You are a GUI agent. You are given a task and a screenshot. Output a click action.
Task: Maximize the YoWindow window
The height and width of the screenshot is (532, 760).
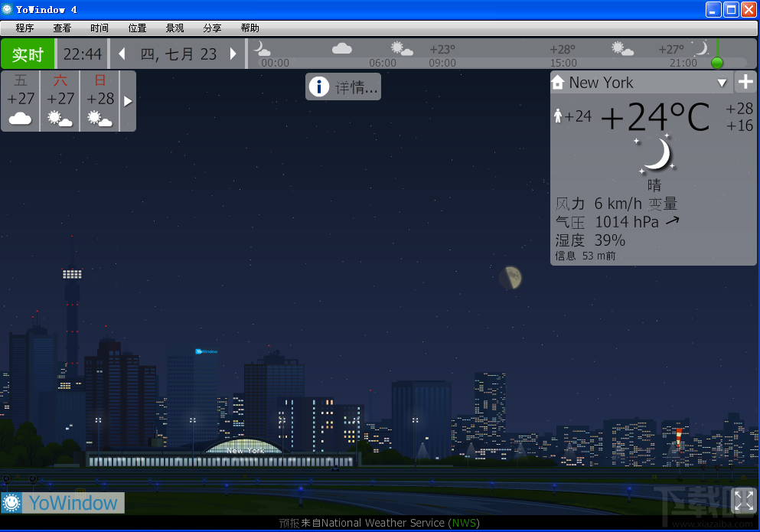pos(731,9)
